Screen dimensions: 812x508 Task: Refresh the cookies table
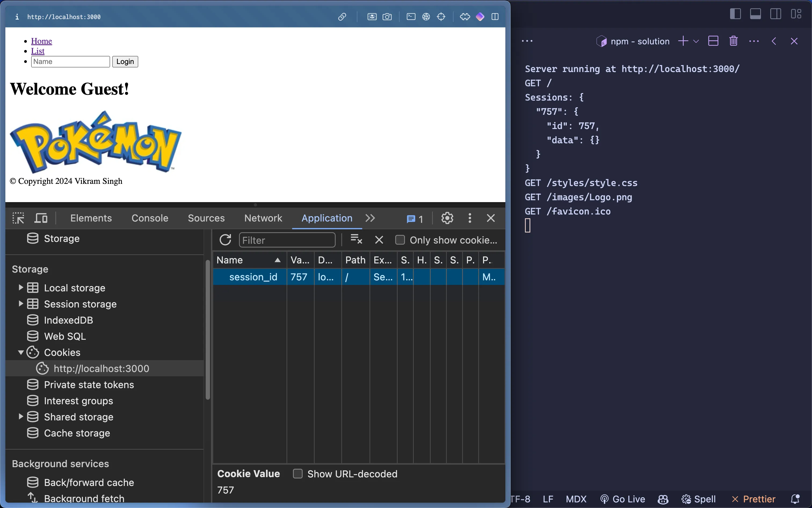226,240
